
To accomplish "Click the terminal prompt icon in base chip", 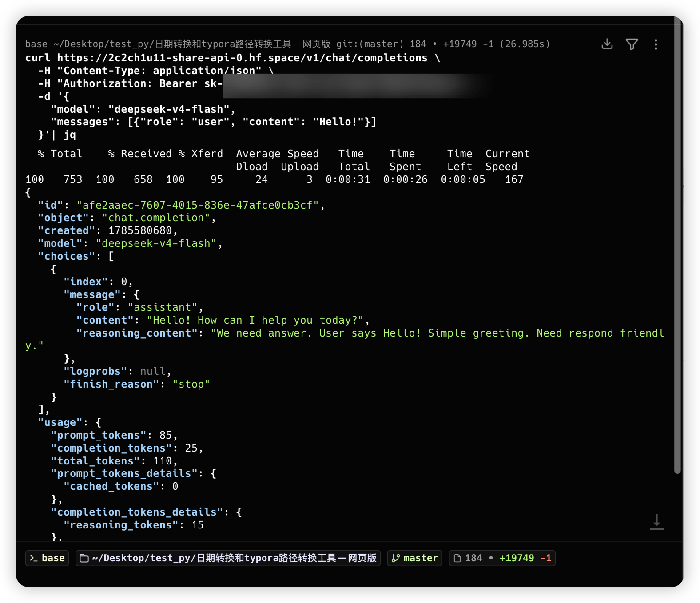I will pyautogui.click(x=34, y=558).
